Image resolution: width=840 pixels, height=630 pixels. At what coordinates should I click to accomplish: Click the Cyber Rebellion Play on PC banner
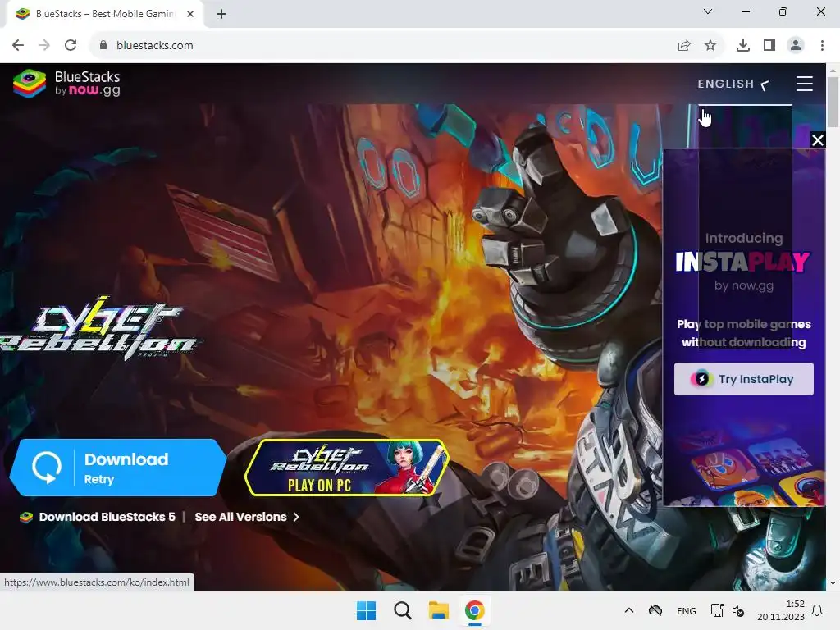point(347,468)
